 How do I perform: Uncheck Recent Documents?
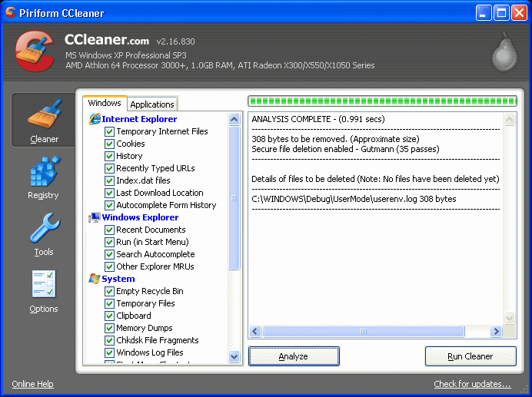coord(109,230)
